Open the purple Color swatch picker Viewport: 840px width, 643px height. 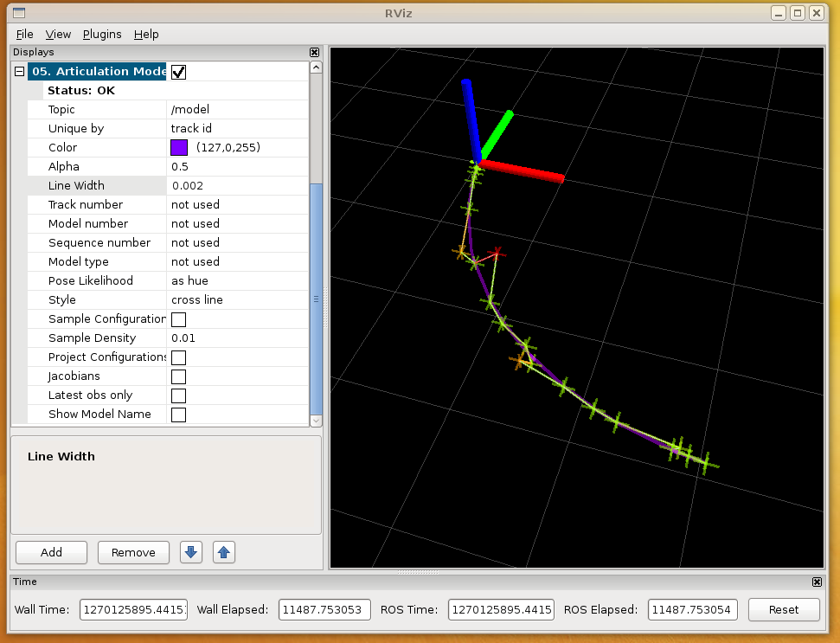click(x=179, y=147)
